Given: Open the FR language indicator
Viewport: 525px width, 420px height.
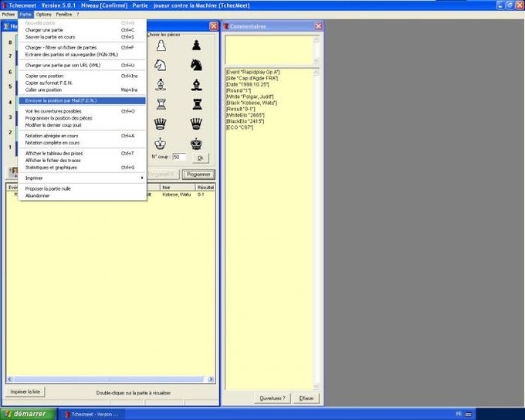Looking at the screenshot, I should (459, 414).
